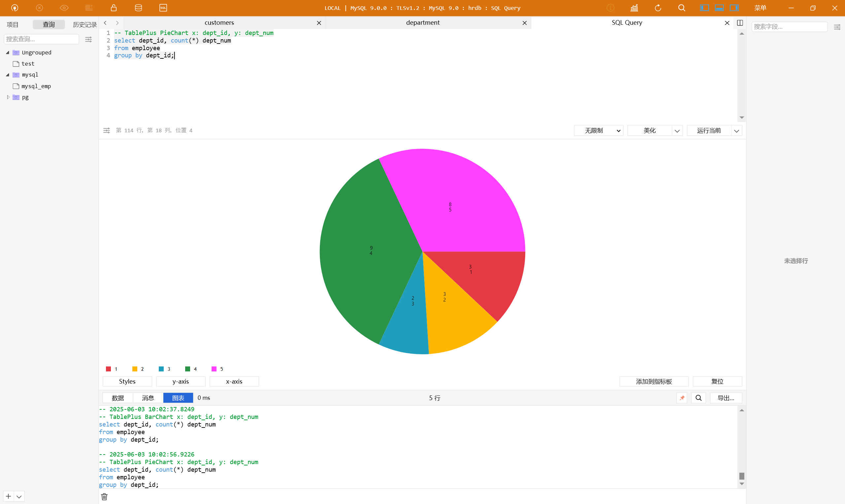Click the 添加到指标板 button
Viewport: 845px width, 504px height.
(x=654, y=381)
